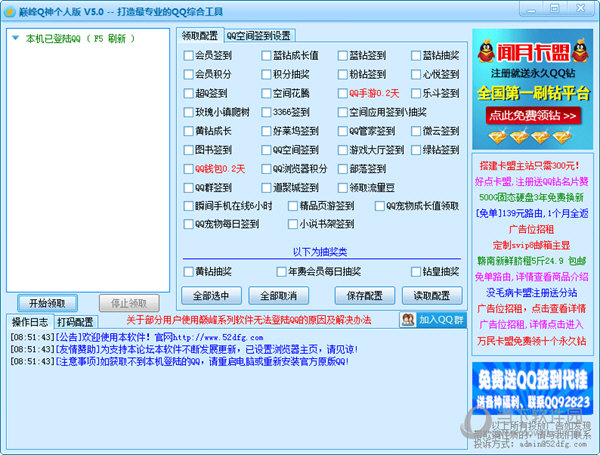Enable the 会员签到 checkbox
The image size is (600, 455).
click(188, 56)
